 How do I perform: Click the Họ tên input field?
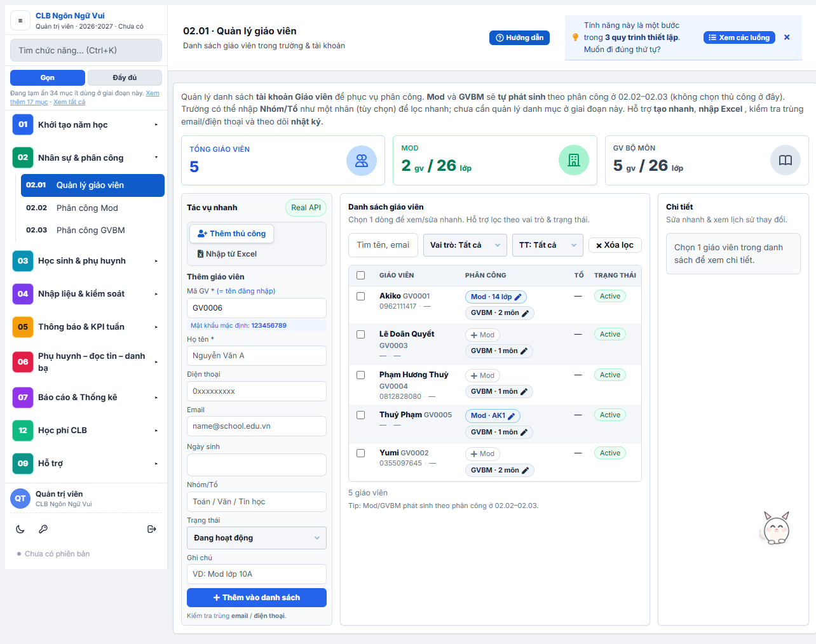(x=257, y=356)
